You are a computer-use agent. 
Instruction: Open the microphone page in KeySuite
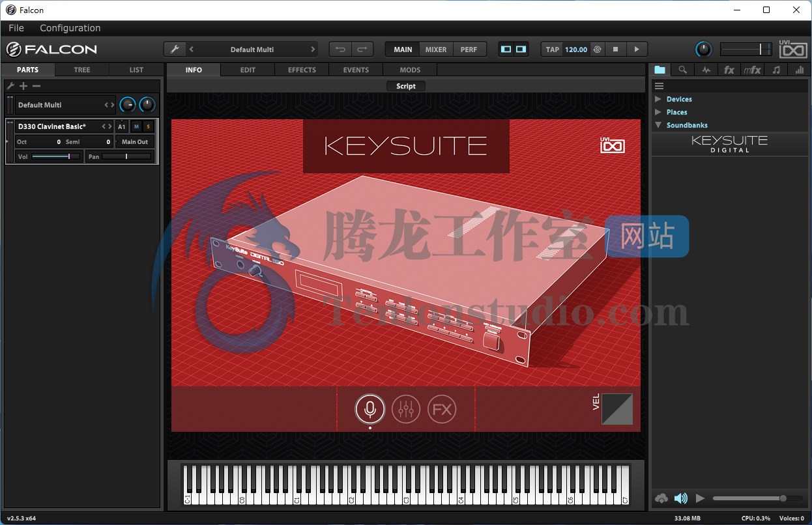tap(370, 409)
